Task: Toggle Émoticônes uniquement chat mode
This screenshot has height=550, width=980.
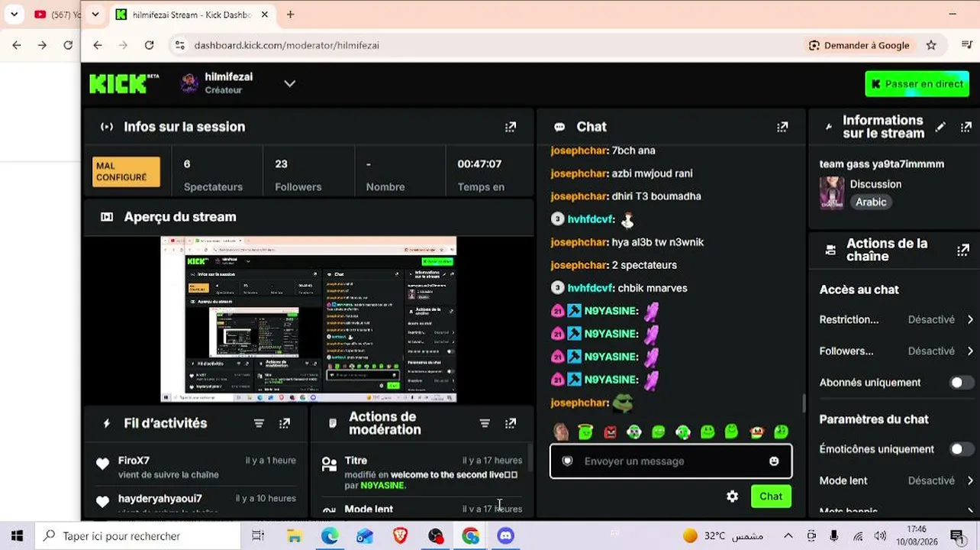Action: [x=962, y=449]
